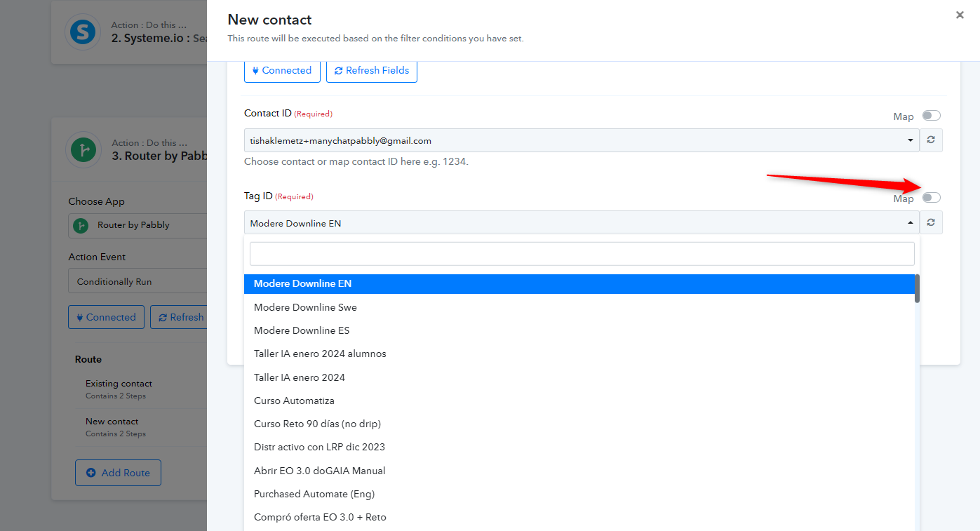Select Compró oferta EO 3.0 + Reto
Image resolution: width=980 pixels, height=531 pixels.
coord(579,517)
